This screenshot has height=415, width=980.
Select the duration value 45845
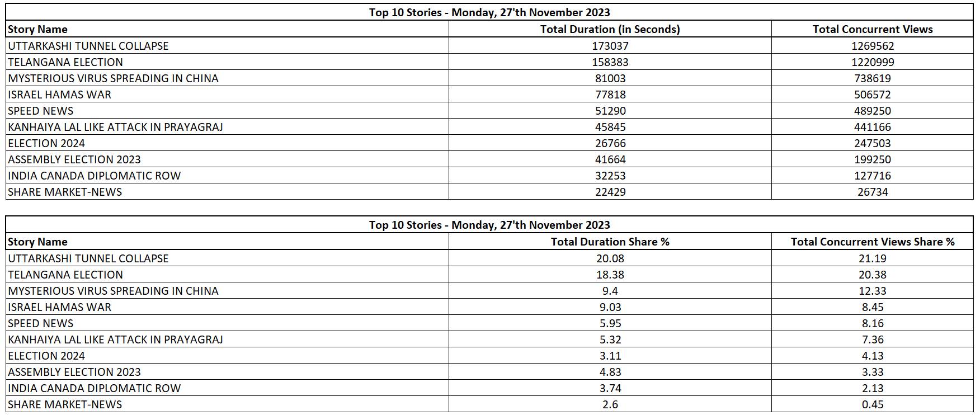pyautogui.click(x=610, y=127)
